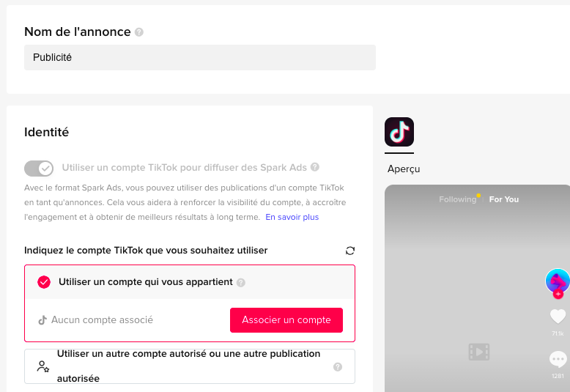The width and height of the screenshot is (570, 392).
Task: Click the 'Associer un compte' button
Action: 286,320
